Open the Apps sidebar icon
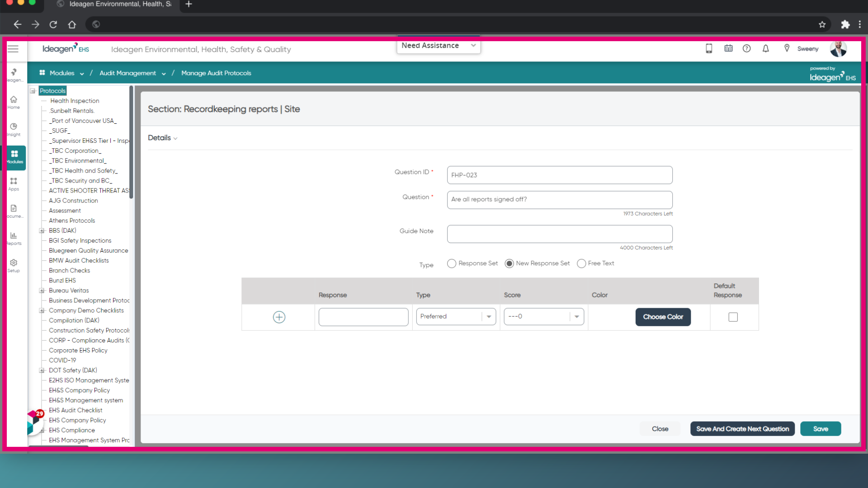The height and width of the screenshot is (488, 868). [14, 184]
